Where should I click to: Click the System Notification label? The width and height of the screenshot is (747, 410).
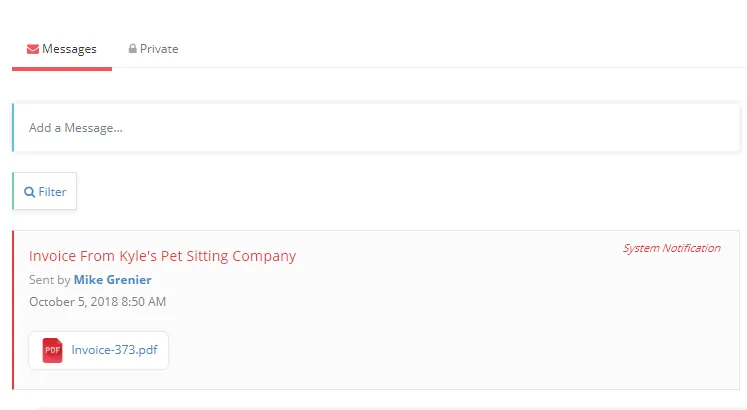[672, 248]
